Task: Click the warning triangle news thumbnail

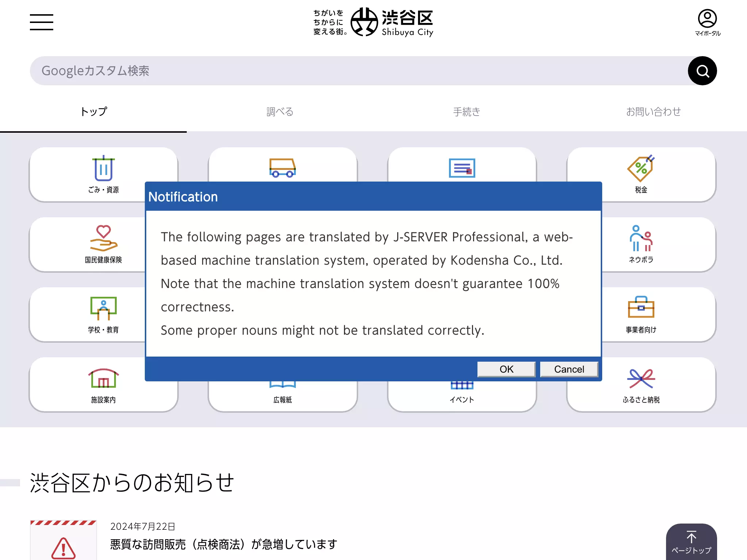Action: 63,540
